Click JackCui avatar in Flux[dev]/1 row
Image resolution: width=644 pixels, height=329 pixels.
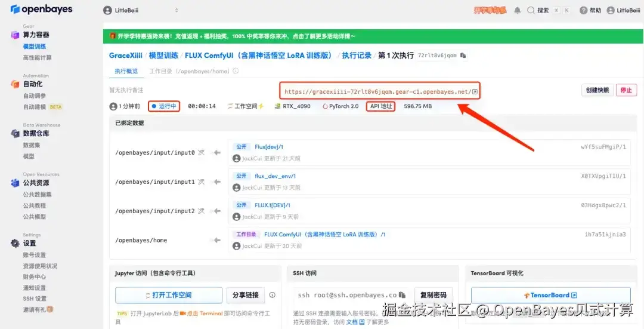(x=236, y=158)
